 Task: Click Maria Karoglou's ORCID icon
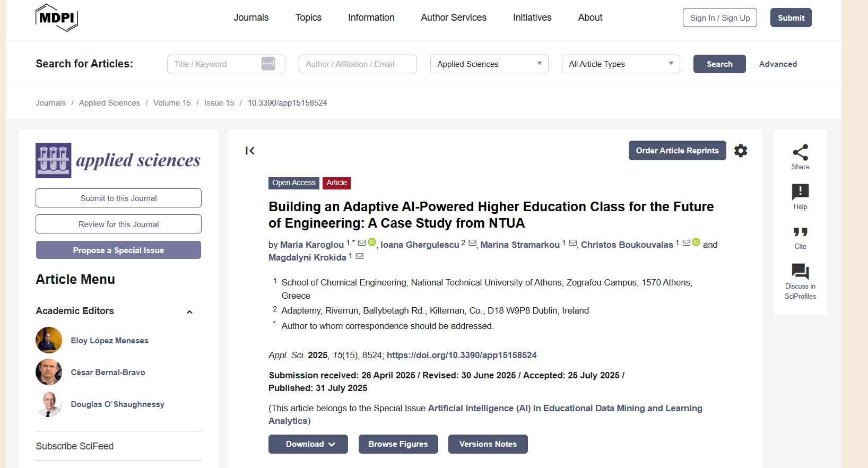tap(372, 242)
